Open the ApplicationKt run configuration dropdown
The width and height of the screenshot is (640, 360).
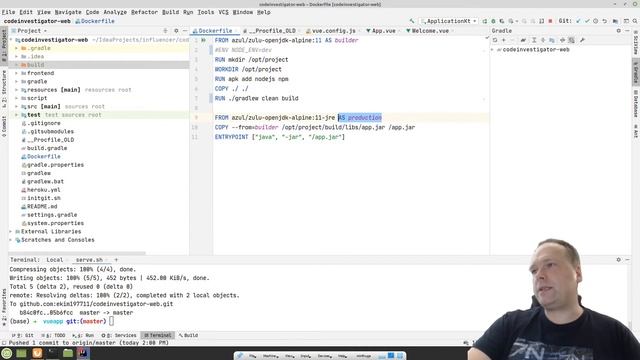coord(449,21)
